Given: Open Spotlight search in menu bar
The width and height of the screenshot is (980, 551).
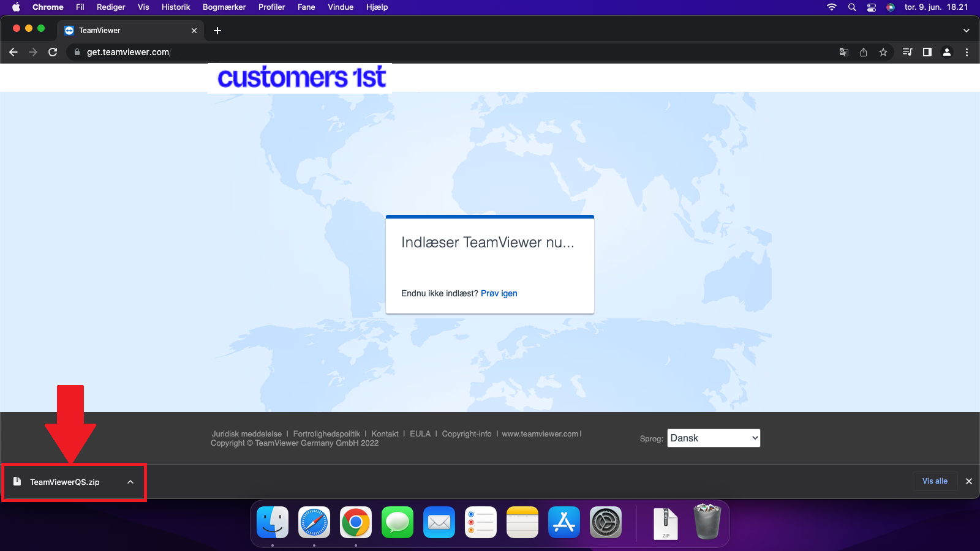Looking at the screenshot, I should (x=852, y=7).
